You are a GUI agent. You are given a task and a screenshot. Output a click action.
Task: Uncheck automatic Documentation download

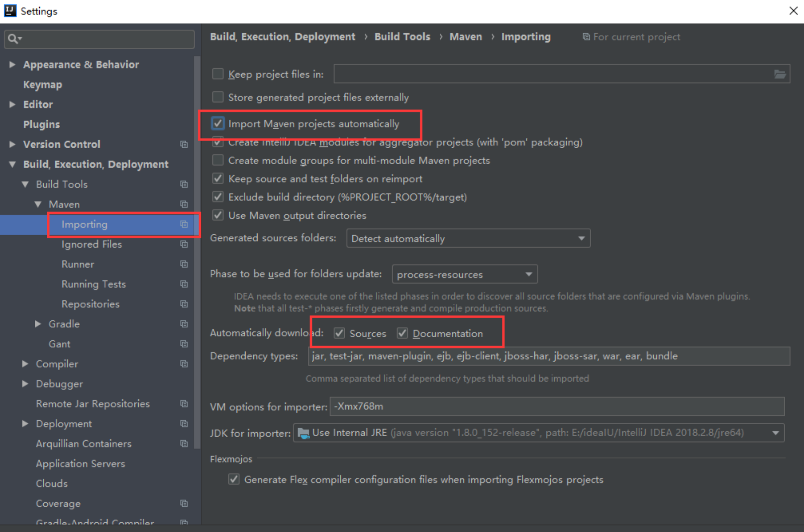click(402, 333)
